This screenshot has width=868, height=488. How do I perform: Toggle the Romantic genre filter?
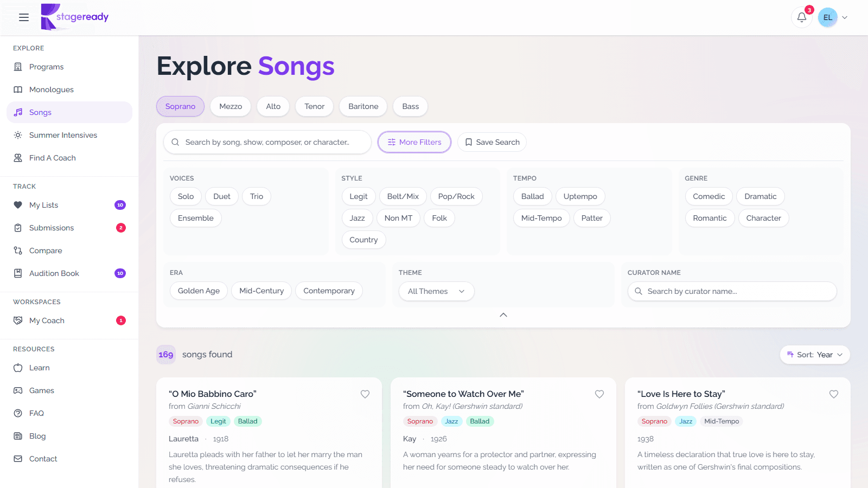pos(710,218)
